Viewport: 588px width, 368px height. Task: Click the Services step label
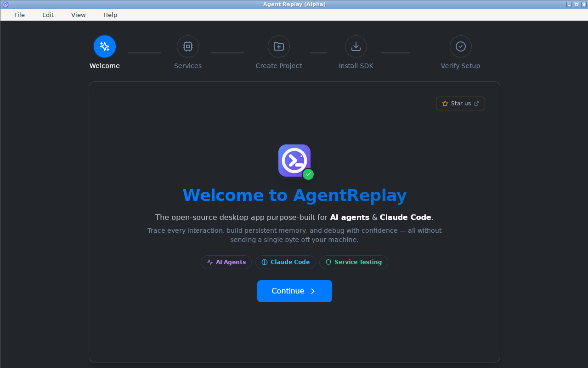click(x=188, y=66)
